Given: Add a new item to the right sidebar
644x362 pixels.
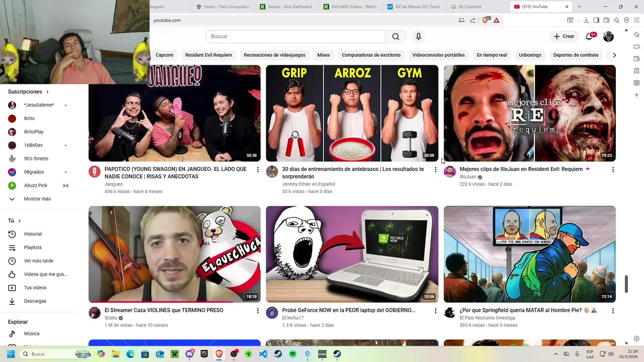Looking at the screenshot, I should tap(636, 95).
